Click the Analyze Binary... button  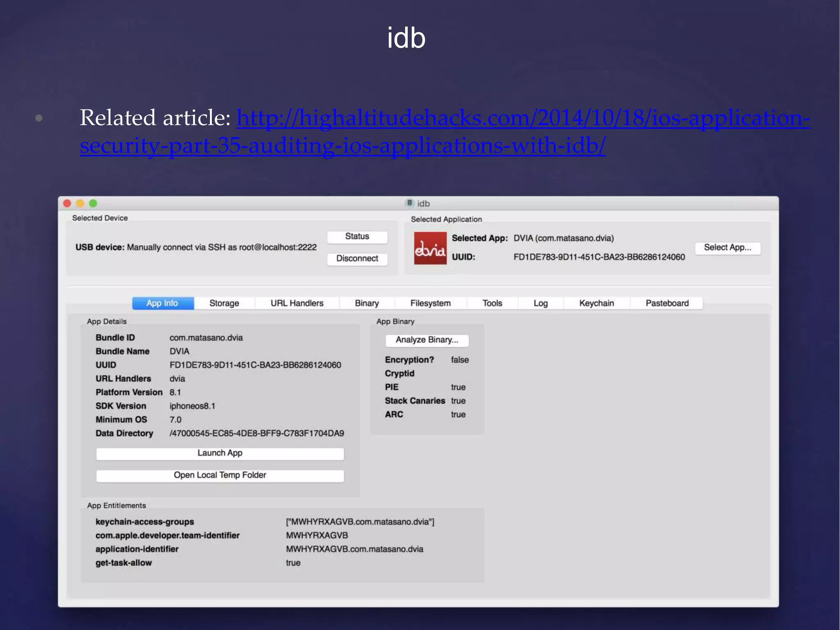427,340
